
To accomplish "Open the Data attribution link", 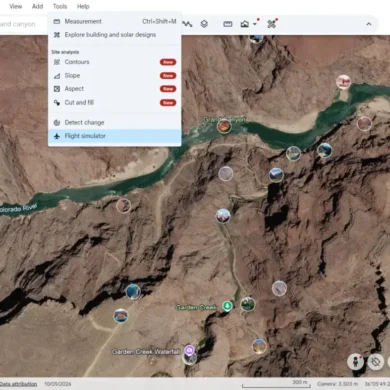I will coord(18,384).
